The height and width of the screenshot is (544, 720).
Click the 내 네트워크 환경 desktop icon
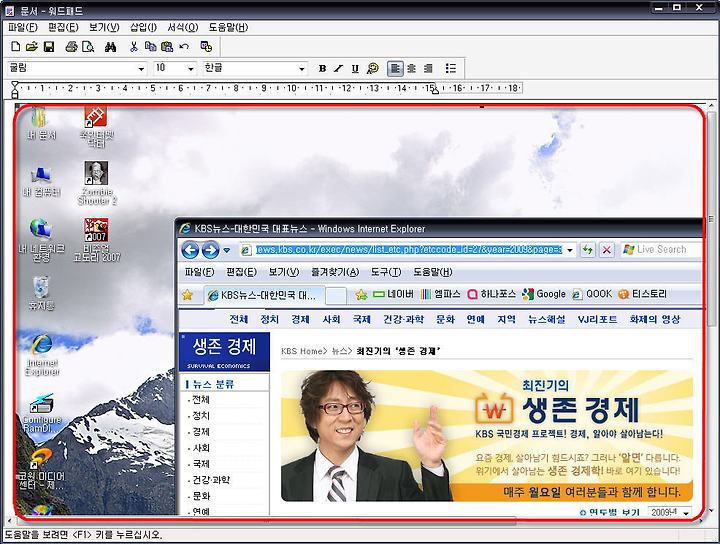41,240
